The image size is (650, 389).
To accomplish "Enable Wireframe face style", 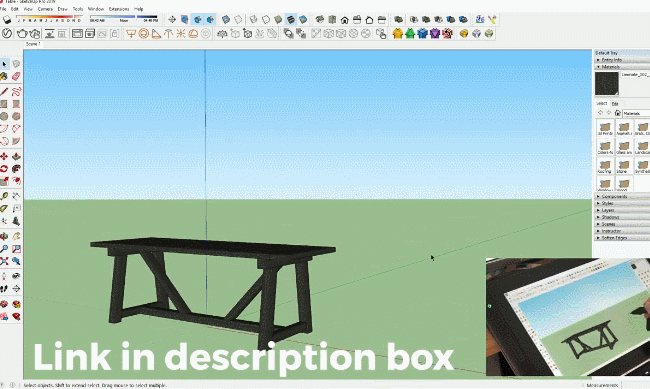I will coord(253,19).
